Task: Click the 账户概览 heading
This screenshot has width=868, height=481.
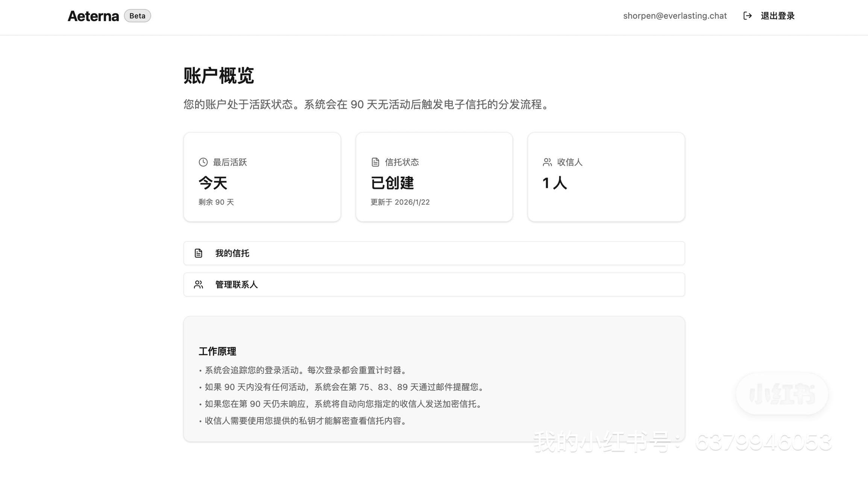Action: [x=219, y=76]
